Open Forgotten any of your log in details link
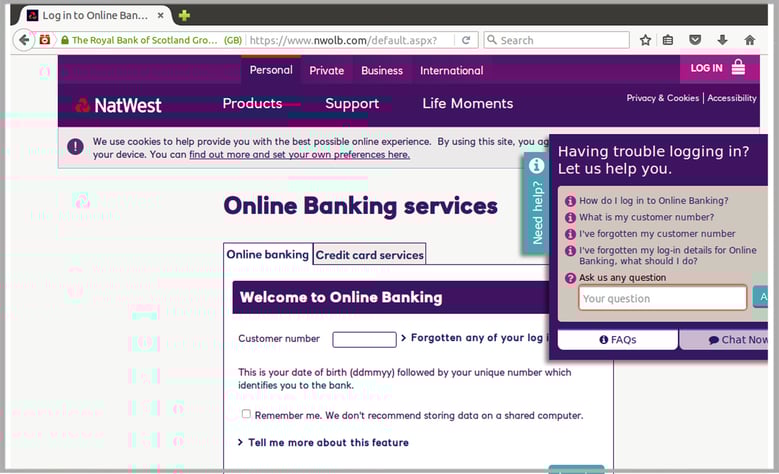Image resolution: width=779 pixels, height=474 pixels. [x=476, y=338]
